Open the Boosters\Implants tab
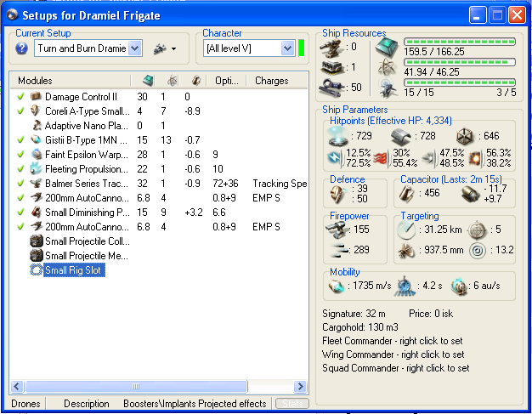 160,404
